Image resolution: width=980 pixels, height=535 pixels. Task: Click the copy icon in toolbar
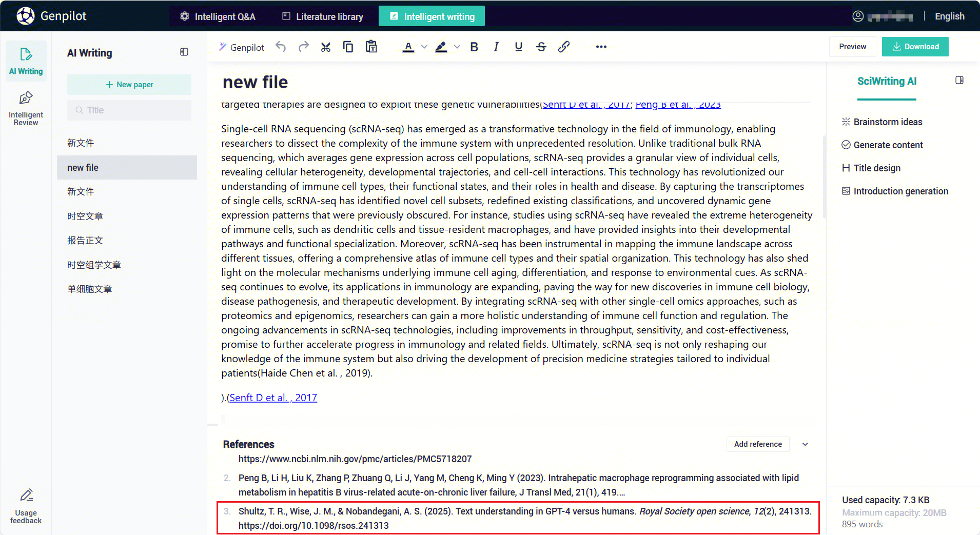348,47
